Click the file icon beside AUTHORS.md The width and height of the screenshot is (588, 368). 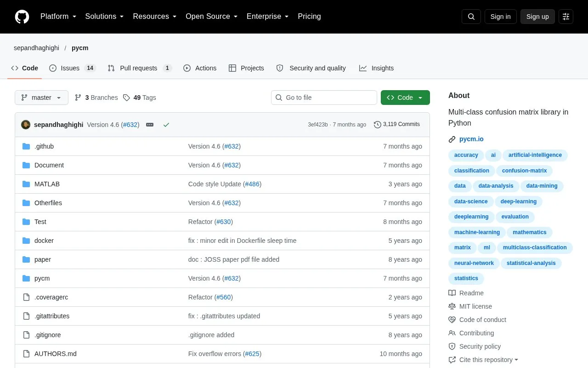pos(26,354)
